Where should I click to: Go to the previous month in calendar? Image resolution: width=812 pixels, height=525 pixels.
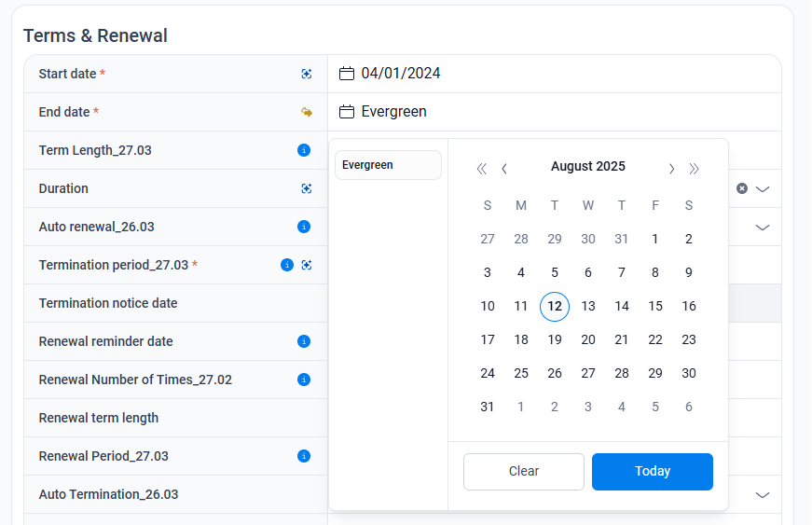click(x=504, y=169)
